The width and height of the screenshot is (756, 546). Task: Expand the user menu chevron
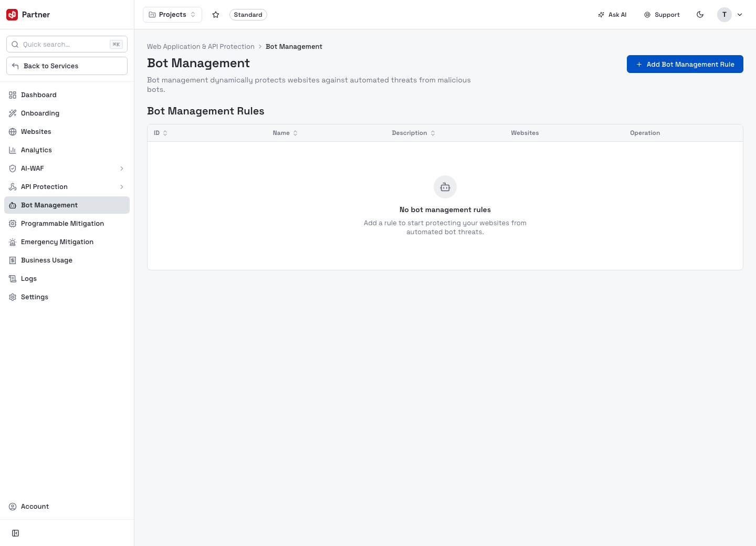point(740,15)
